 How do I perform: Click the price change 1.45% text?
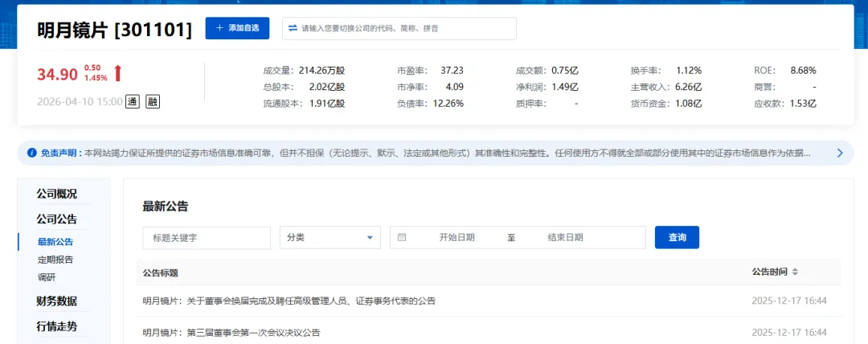coord(96,78)
